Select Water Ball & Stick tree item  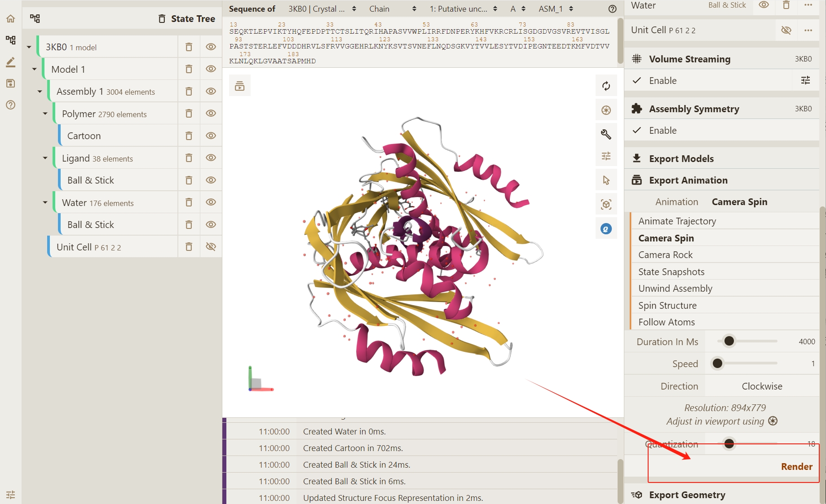[x=91, y=225]
